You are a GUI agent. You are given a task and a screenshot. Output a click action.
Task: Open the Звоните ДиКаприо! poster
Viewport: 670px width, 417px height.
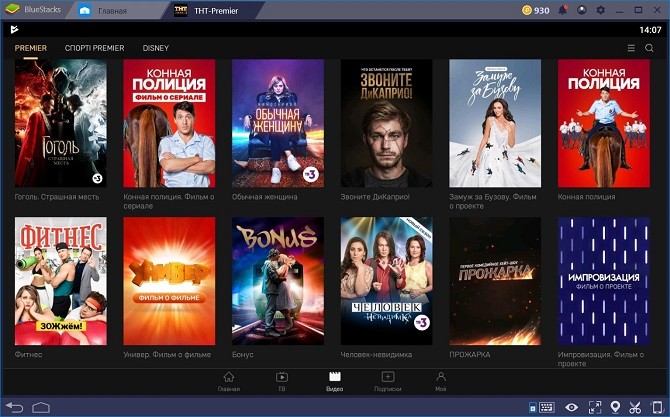tap(386, 123)
